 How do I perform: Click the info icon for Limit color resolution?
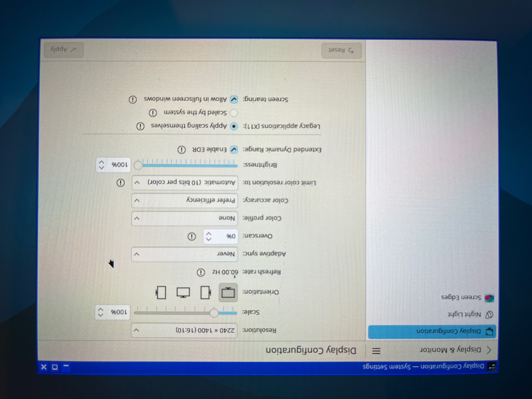121,183
